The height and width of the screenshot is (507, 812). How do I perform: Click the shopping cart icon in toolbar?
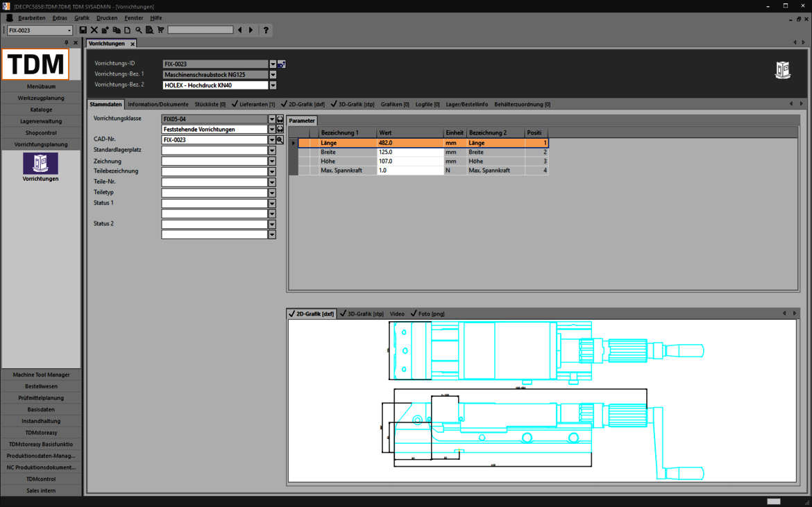pyautogui.click(x=160, y=30)
